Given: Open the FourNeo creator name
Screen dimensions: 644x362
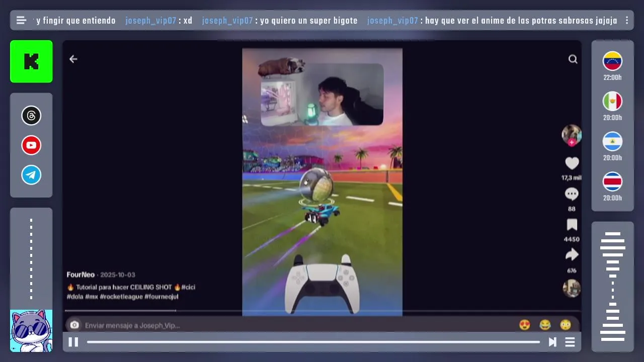Looking at the screenshot, I should [80, 275].
